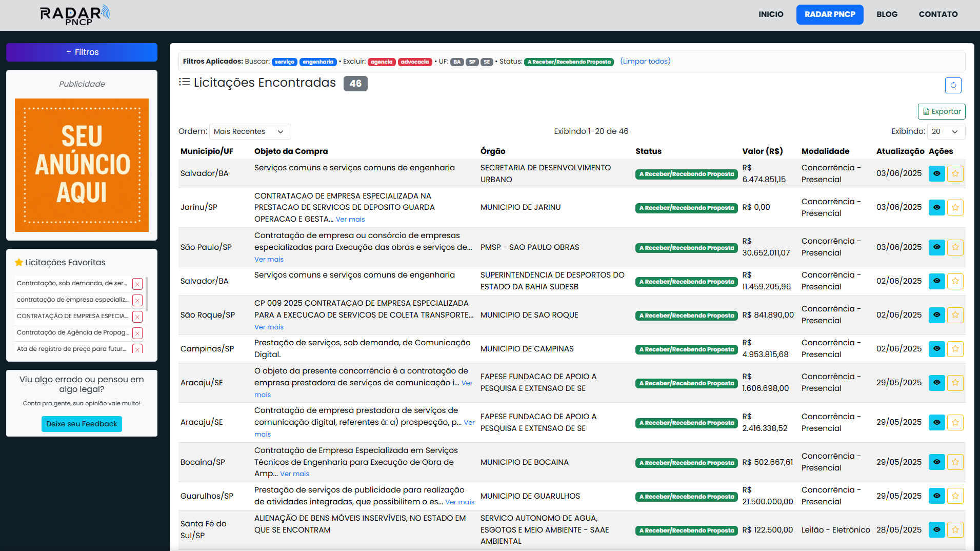View Bocaina/SP bid details eye icon

936,462
